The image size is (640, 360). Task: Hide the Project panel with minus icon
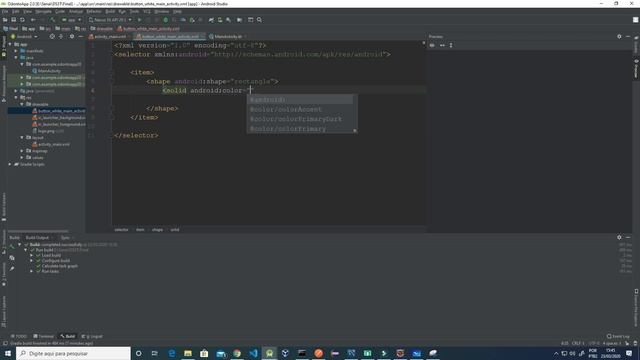80,37
